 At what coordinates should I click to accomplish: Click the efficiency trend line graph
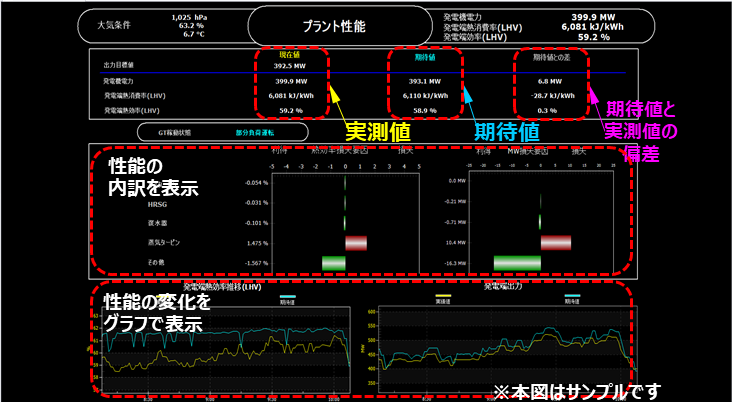pos(225,349)
